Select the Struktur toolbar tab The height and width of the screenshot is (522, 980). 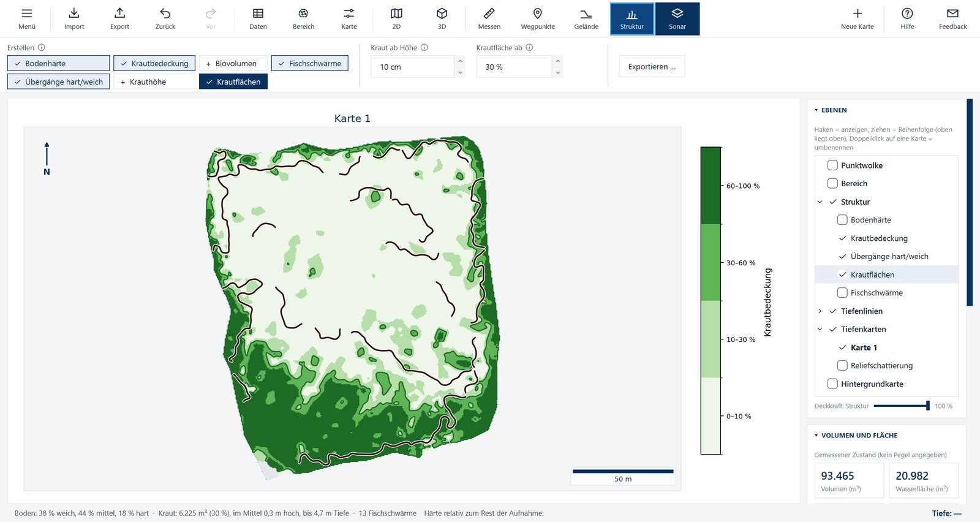[632, 19]
